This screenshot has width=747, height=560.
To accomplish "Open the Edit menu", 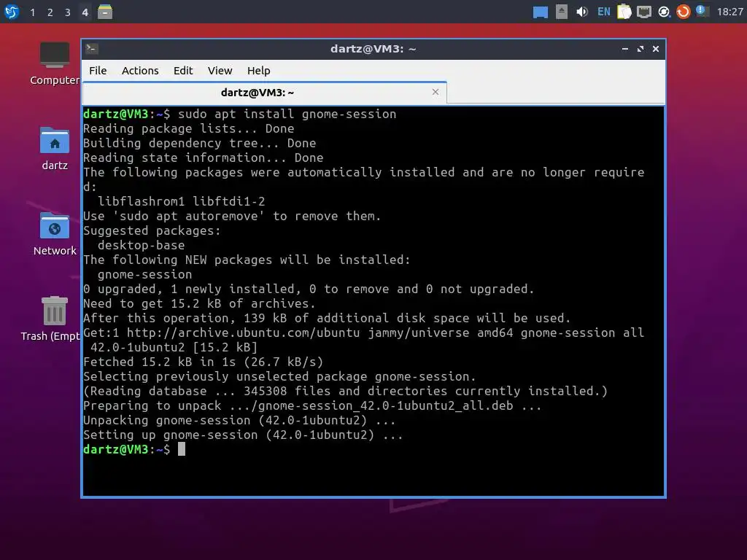I will 183,71.
